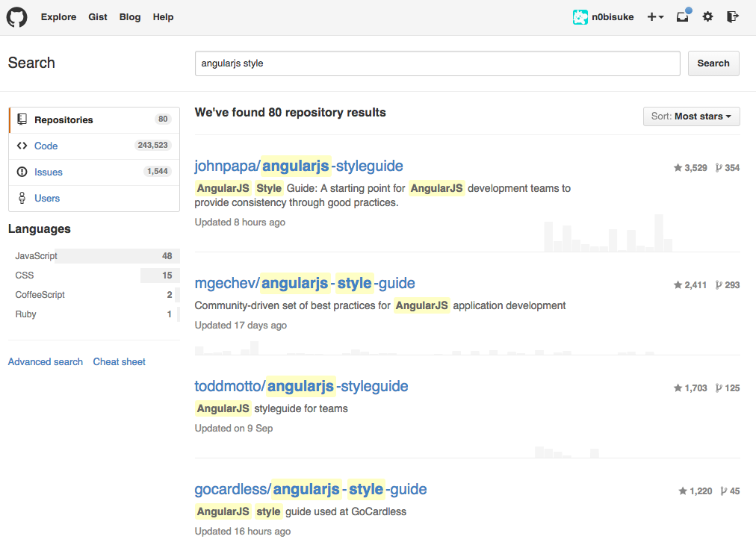This screenshot has height=551, width=756.
Task: Filter results by CSS language
Action: tap(94, 275)
